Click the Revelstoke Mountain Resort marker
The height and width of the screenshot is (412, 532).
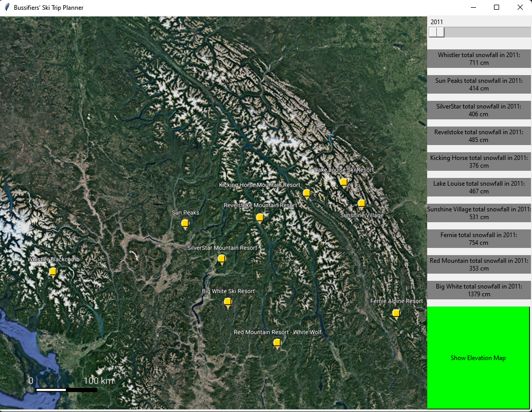[x=260, y=218]
